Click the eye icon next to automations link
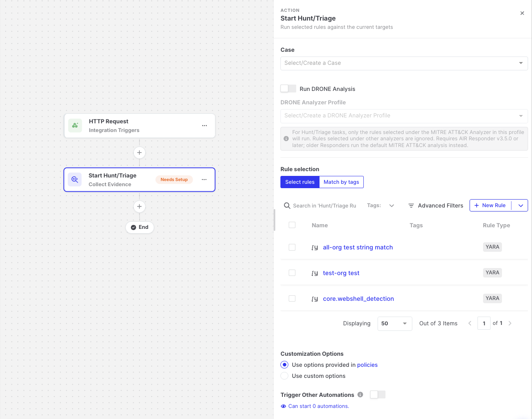This screenshot has width=532, height=419. tap(283, 406)
